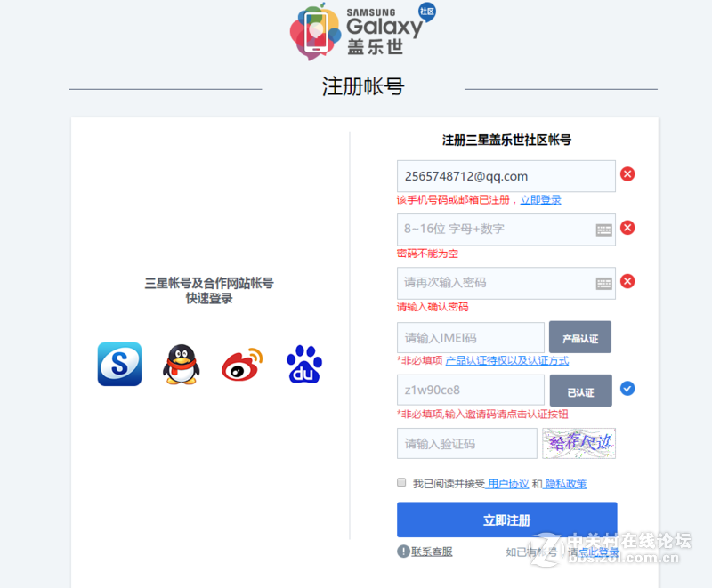Viewport: 712px width, 588px height.
Task: Click the 点此登录 link
Action: (598, 552)
